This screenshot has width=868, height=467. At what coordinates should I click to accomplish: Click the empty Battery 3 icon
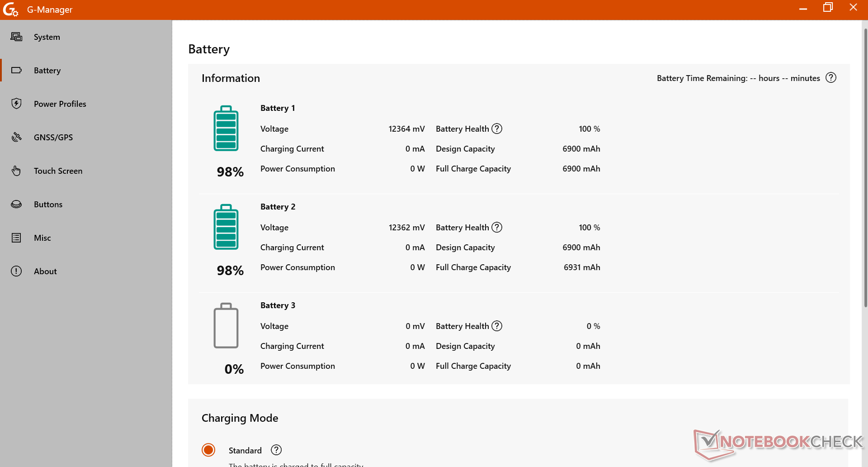[226, 326]
